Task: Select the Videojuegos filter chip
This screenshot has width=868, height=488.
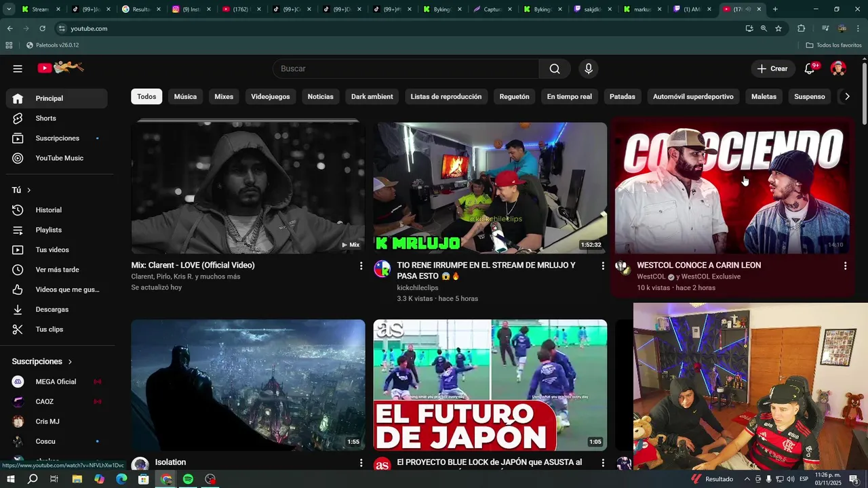Action: [271, 97]
